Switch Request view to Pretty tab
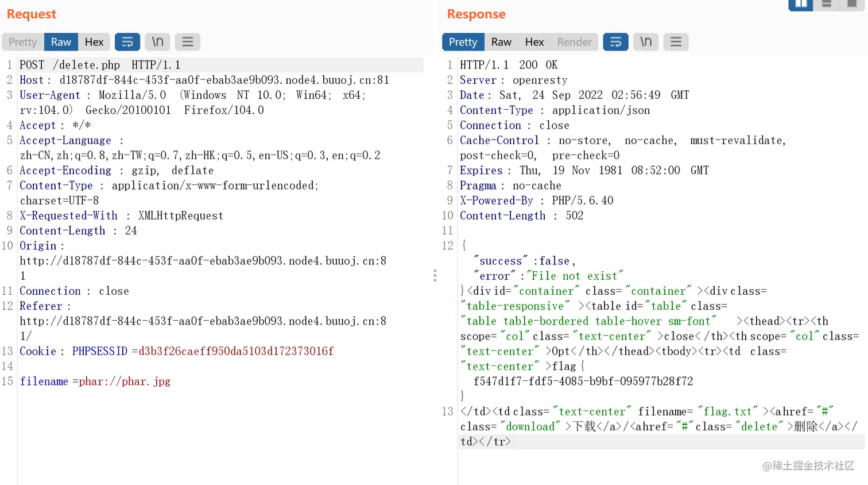The width and height of the screenshot is (868, 485). pyautogui.click(x=23, y=42)
